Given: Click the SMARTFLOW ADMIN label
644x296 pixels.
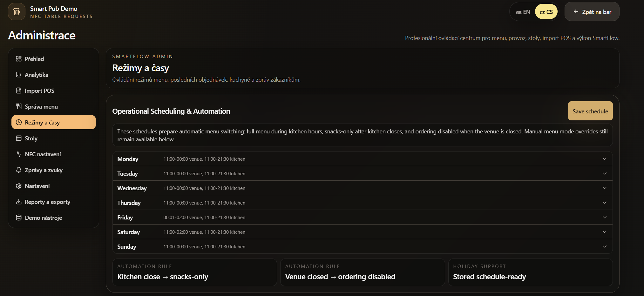Looking at the screenshot, I should (x=143, y=56).
